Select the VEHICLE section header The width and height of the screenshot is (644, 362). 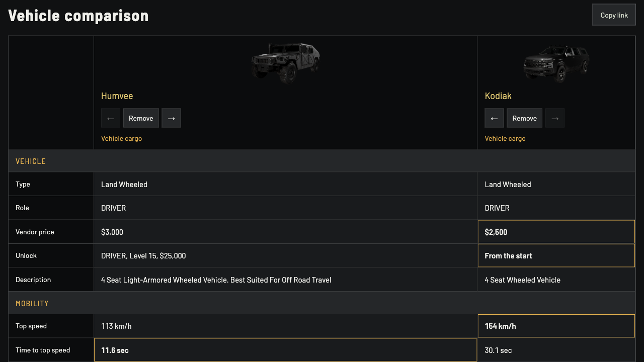click(322, 161)
